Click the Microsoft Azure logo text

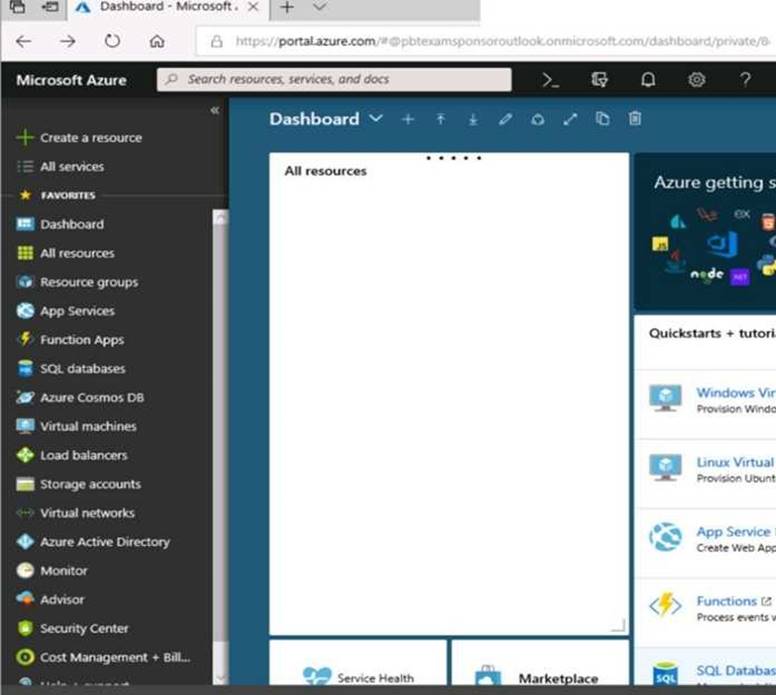pos(71,80)
